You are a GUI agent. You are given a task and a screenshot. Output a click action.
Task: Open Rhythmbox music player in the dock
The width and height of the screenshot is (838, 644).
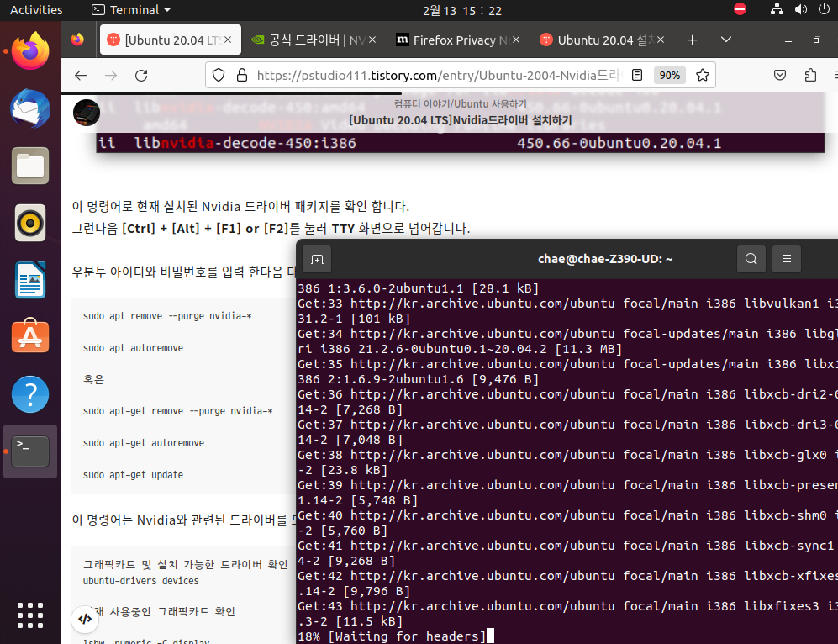[x=30, y=223]
